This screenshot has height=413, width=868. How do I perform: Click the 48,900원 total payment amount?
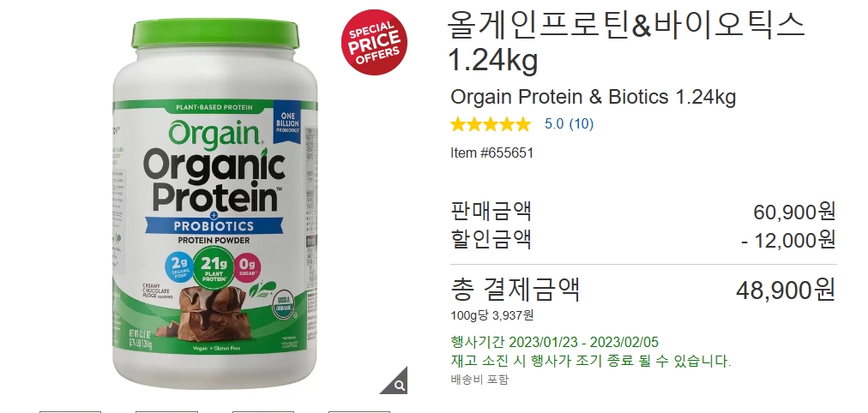786,290
